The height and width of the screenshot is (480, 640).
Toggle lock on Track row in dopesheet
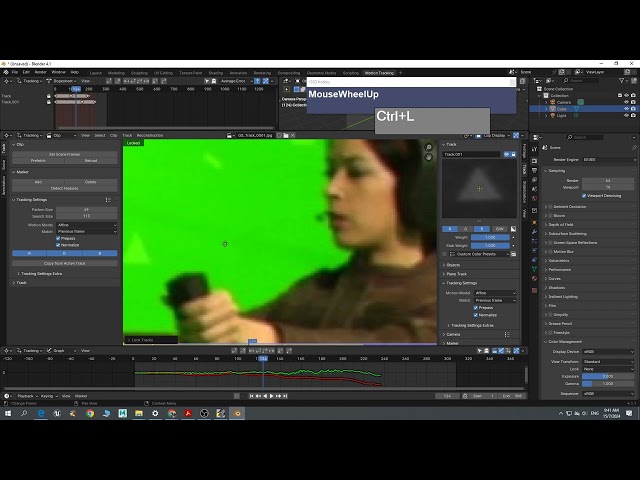49,96
